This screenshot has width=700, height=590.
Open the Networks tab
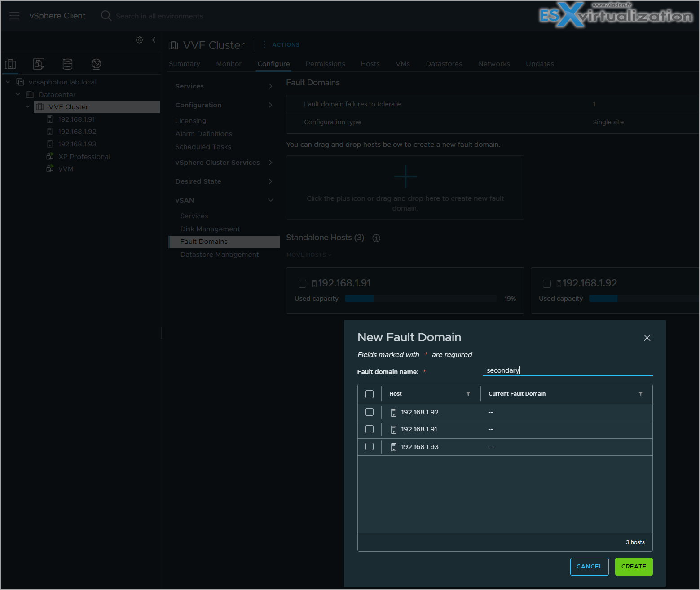tap(494, 64)
